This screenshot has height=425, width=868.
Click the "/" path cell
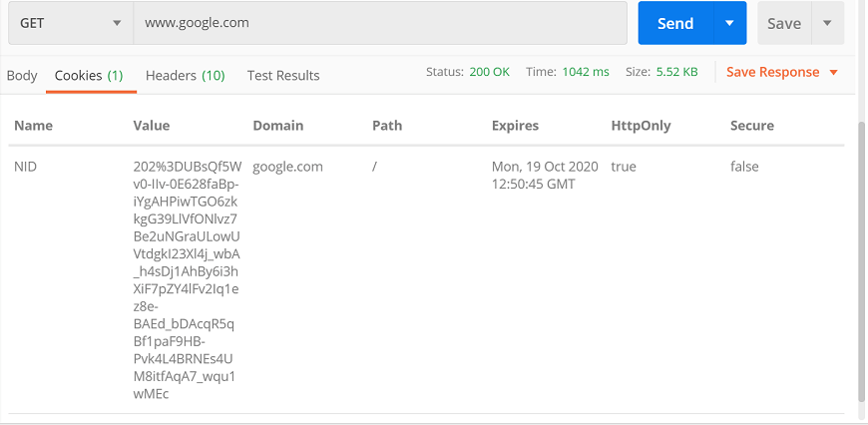click(x=375, y=167)
